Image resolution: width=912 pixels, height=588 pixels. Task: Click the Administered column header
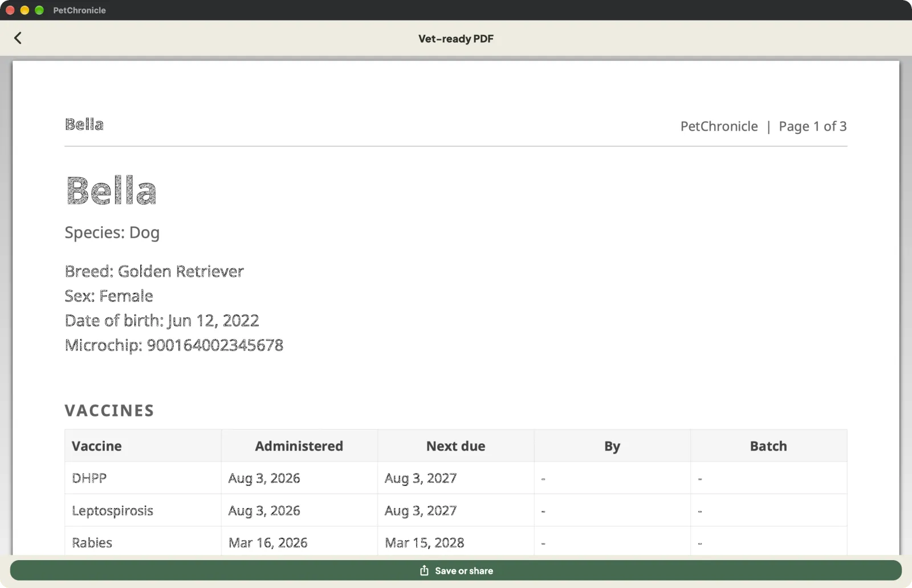(x=299, y=446)
